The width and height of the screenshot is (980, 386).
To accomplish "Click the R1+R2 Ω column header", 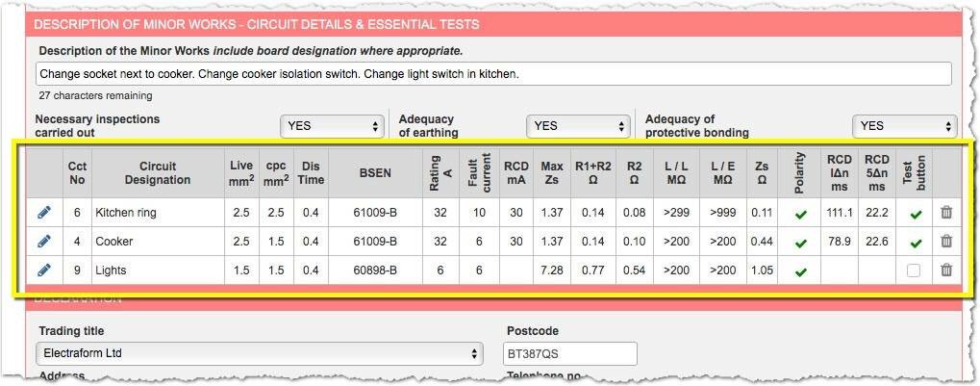I will (593, 173).
